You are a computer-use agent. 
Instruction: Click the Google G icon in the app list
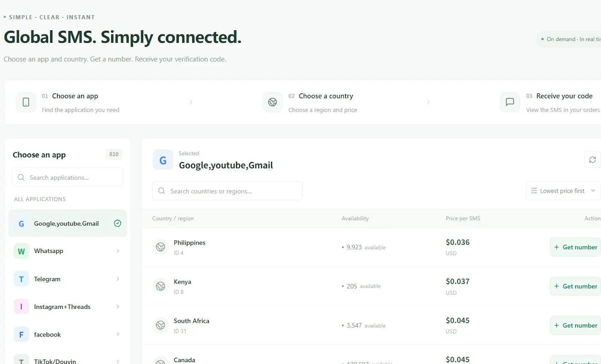click(21, 224)
